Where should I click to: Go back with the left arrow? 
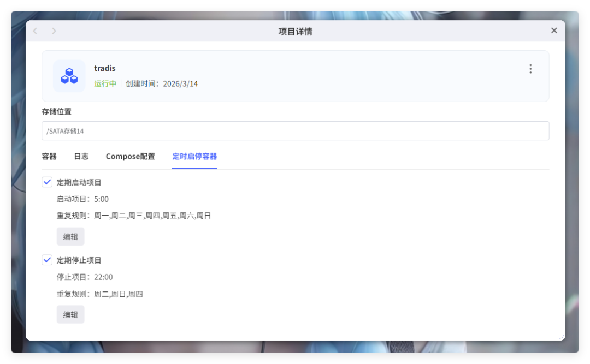click(36, 31)
